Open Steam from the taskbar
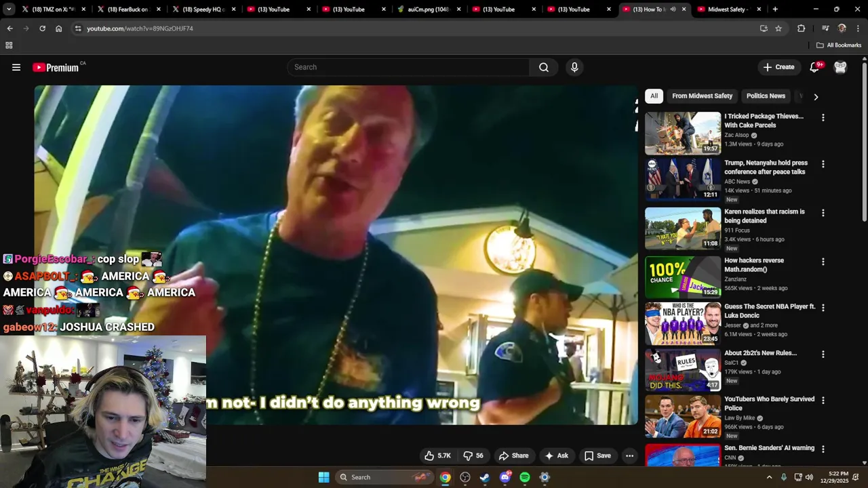The height and width of the screenshot is (488, 868). [x=485, y=477]
